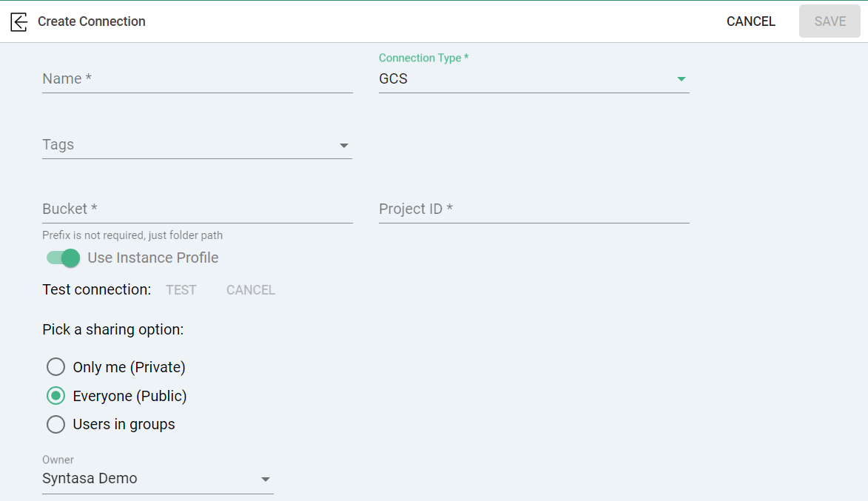The image size is (868, 501).
Task: Choose the Users in groups option
Action: [56, 424]
